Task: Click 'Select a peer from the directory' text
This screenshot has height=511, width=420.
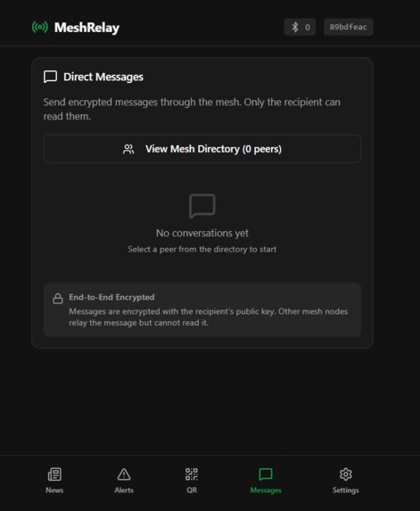Action: pos(202,250)
